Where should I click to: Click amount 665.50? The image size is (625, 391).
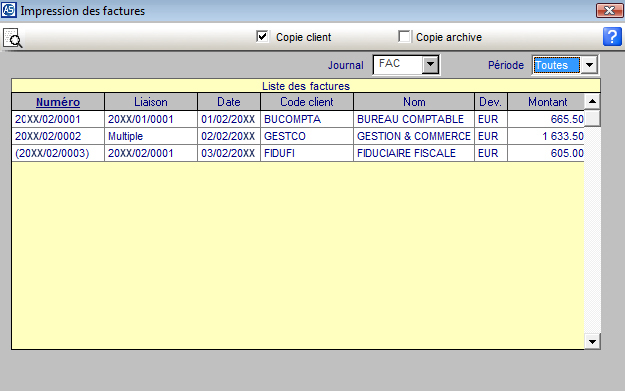pos(546,119)
